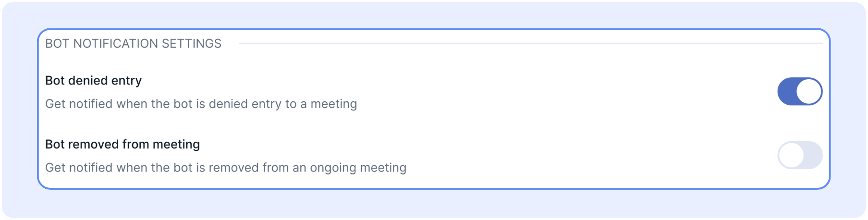This screenshot has height=220, width=868.
Task: Select the "BOT NOTIFICATION SETTINGS" section header
Action: [x=133, y=44]
